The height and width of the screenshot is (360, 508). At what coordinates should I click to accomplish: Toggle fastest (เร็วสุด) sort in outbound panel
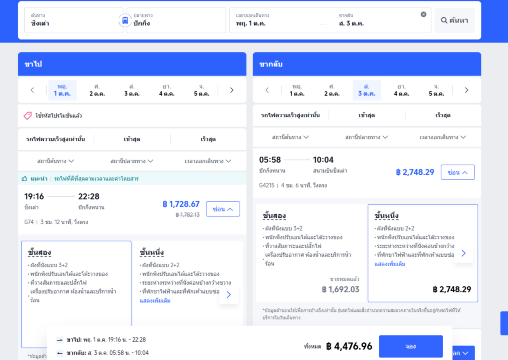pos(208,139)
